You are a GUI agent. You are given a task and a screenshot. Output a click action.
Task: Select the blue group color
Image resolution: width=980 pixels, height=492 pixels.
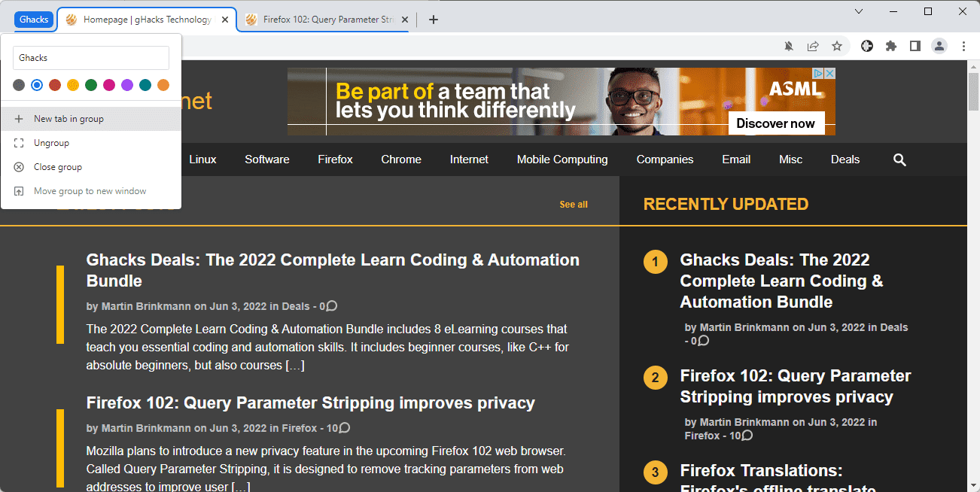(x=37, y=85)
